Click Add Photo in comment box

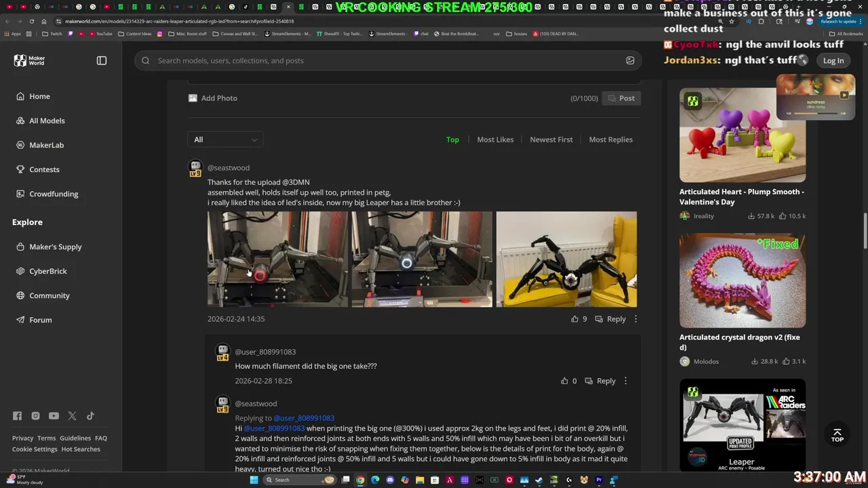pos(213,98)
